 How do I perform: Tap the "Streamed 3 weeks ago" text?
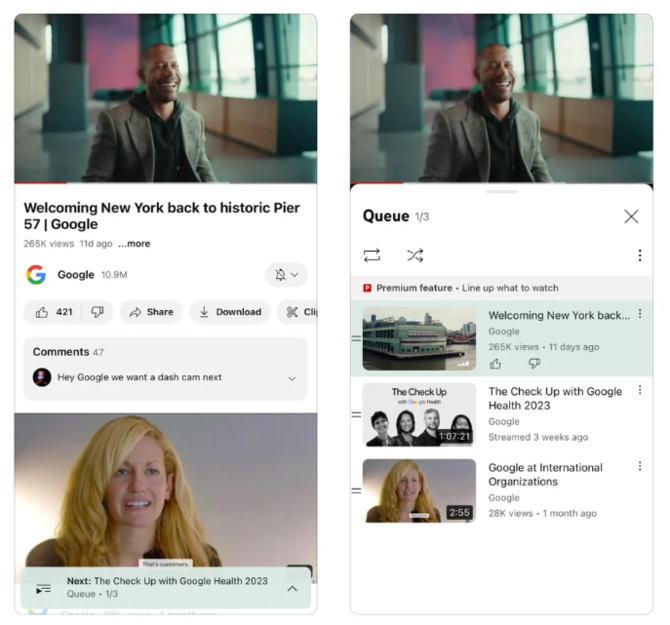tap(538, 437)
